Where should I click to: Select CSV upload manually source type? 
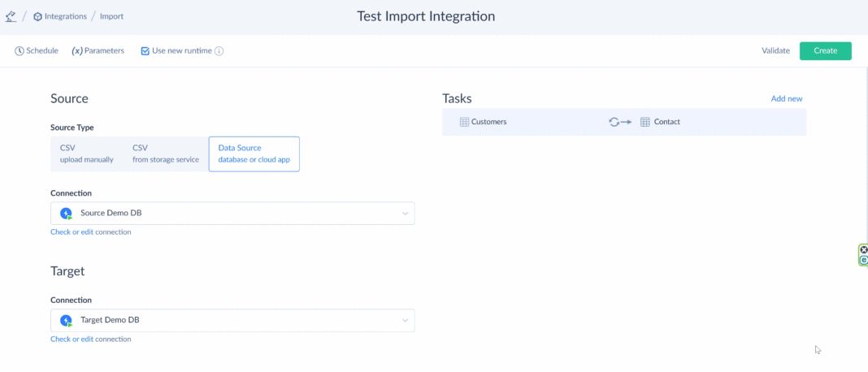tap(86, 154)
